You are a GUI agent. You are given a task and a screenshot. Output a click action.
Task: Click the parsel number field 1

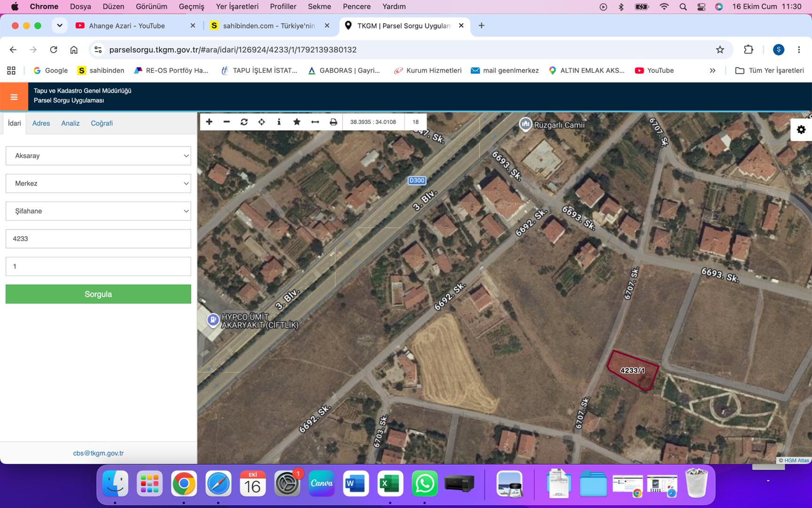tap(98, 267)
